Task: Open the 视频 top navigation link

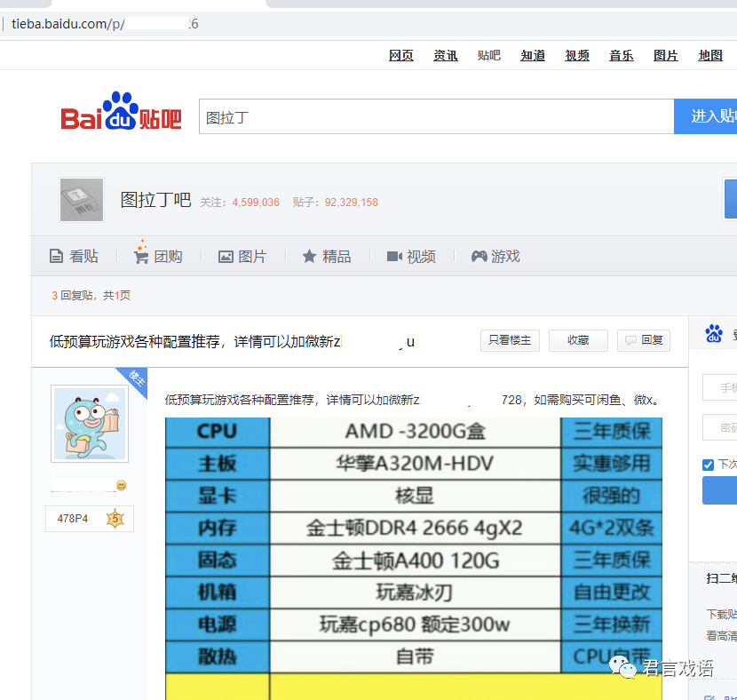Action: point(577,55)
